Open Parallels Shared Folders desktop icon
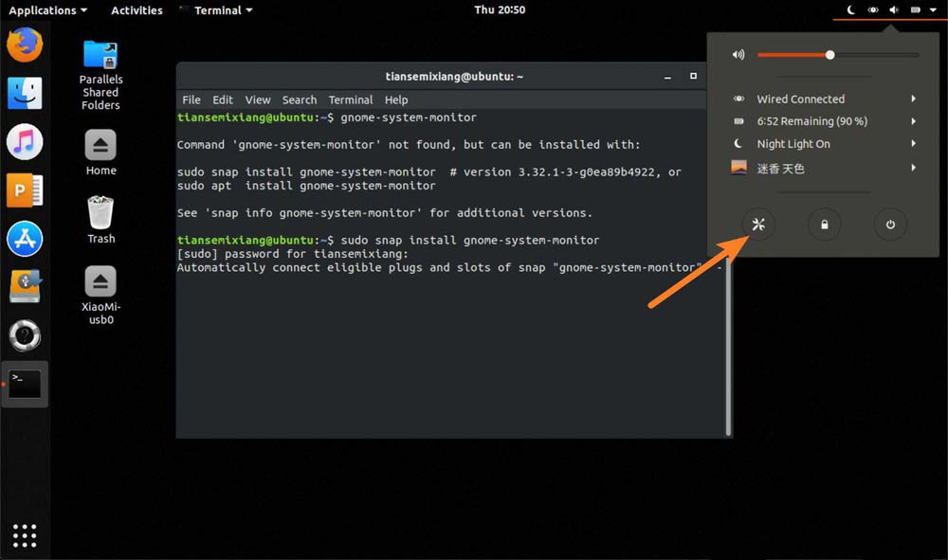Screen dimensions: 948x560 100,76
